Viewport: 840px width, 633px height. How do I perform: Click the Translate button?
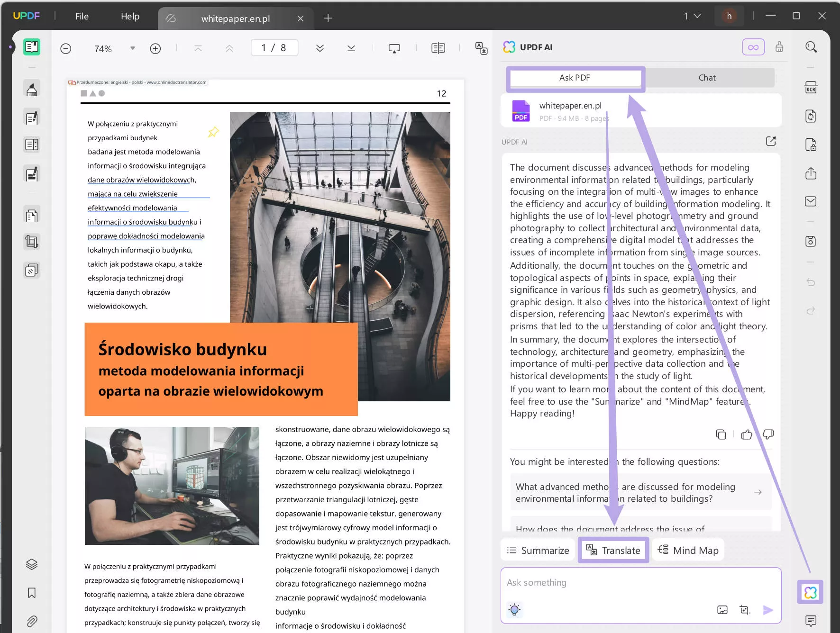point(613,550)
